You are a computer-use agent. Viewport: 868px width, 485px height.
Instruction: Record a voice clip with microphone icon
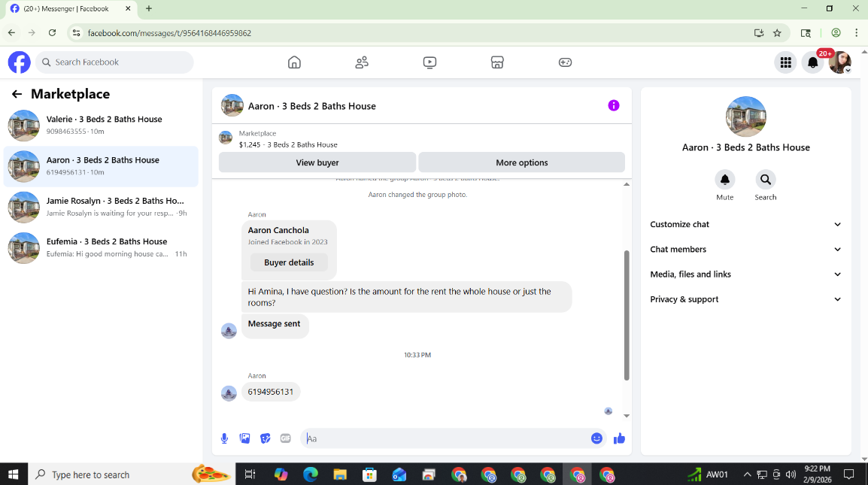click(x=224, y=438)
